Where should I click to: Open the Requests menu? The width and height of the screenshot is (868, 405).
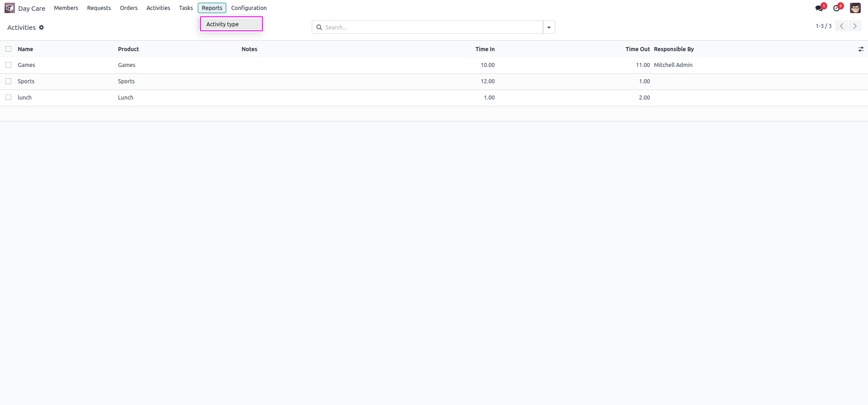tap(99, 8)
